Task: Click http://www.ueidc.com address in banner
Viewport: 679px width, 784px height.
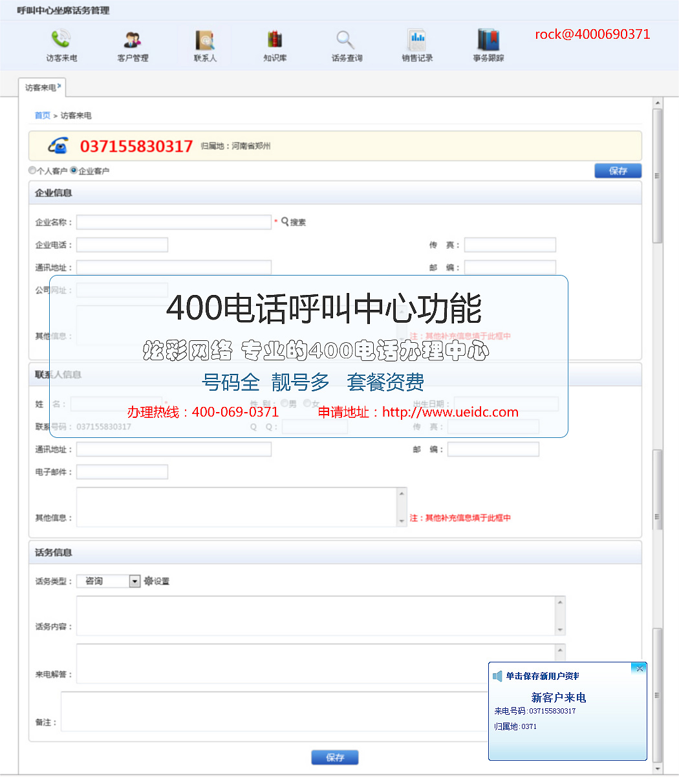Action: click(x=450, y=412)
